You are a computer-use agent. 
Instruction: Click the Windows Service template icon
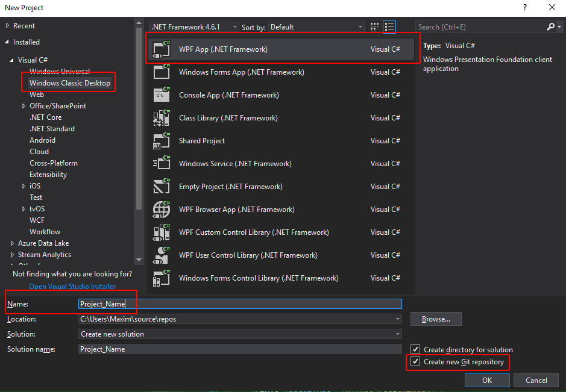(162, 163)
